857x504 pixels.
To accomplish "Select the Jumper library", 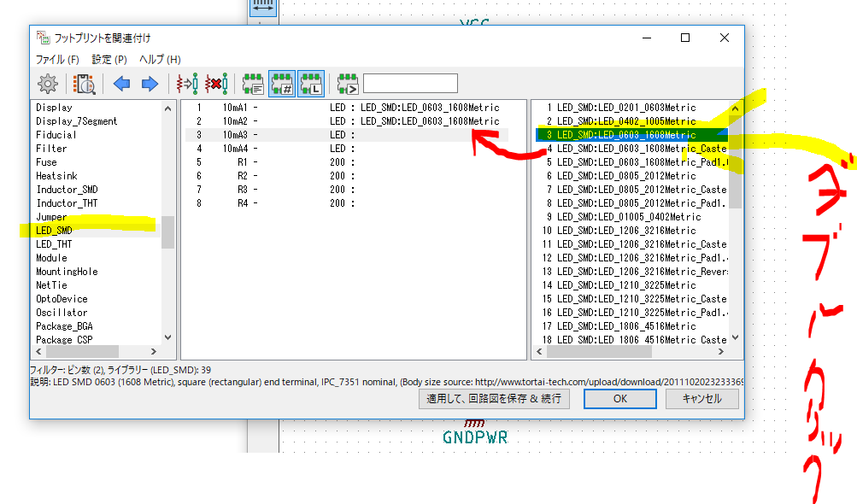I will tap(51, 216).
